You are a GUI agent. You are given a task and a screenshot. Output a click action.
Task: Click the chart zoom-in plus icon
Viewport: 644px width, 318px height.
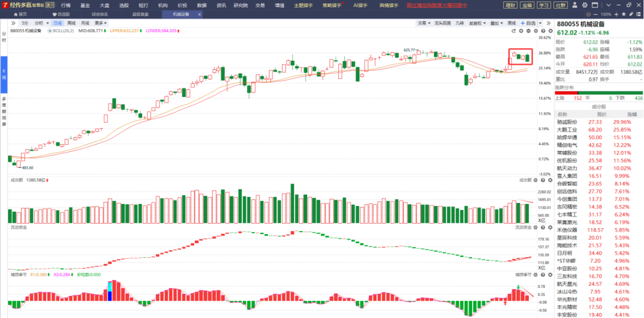tap(521, 31)
